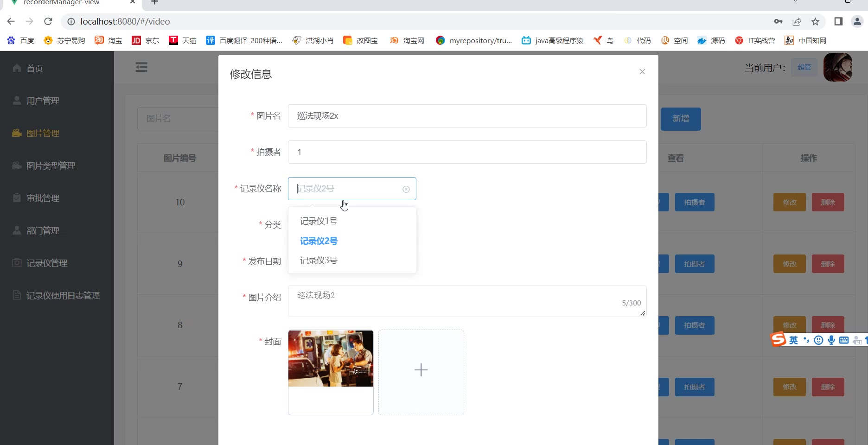Click 修改 button in row 7
Screen dimensions: 868x445
click(x=790, y=387)
